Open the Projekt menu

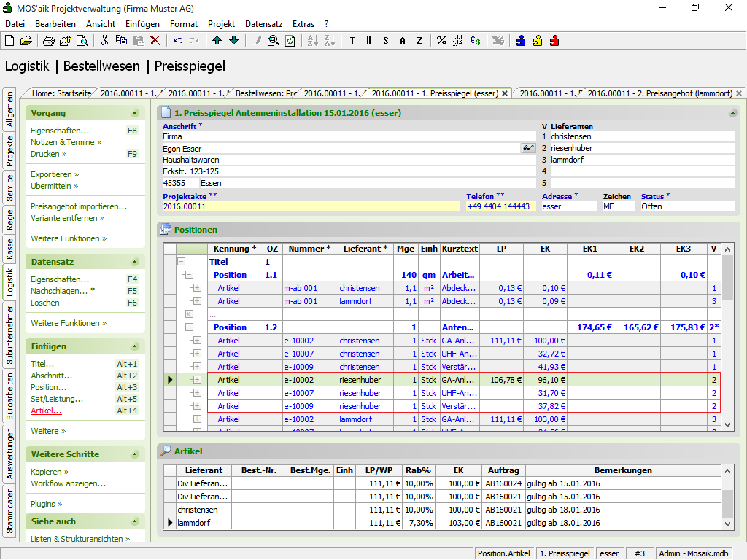221,24
